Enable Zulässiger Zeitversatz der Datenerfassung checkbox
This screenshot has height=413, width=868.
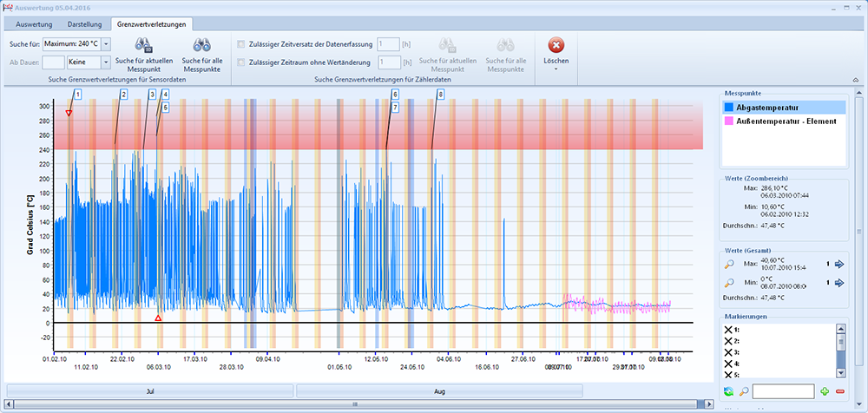240,44
